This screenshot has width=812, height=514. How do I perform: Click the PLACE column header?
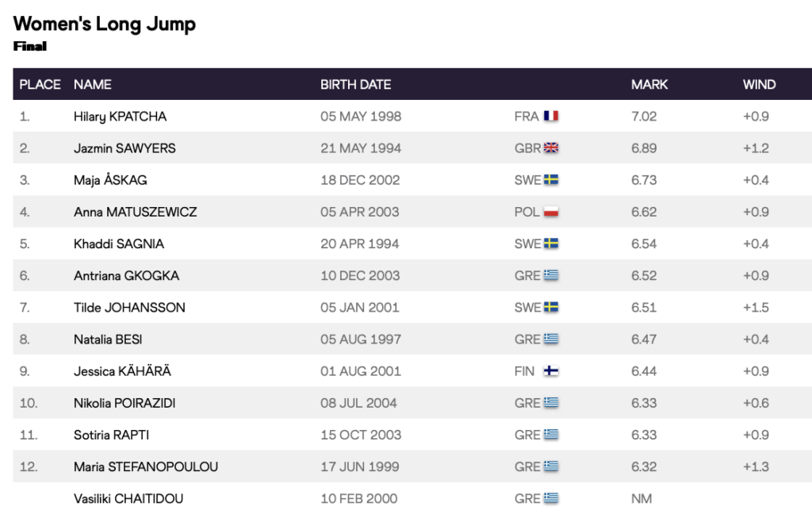point(40,84)
